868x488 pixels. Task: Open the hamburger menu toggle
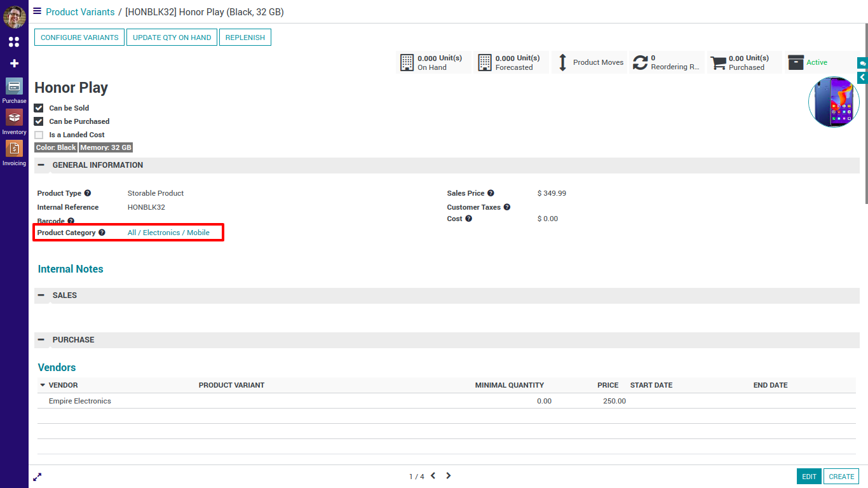pyautogui.click(x=37, y=11)
